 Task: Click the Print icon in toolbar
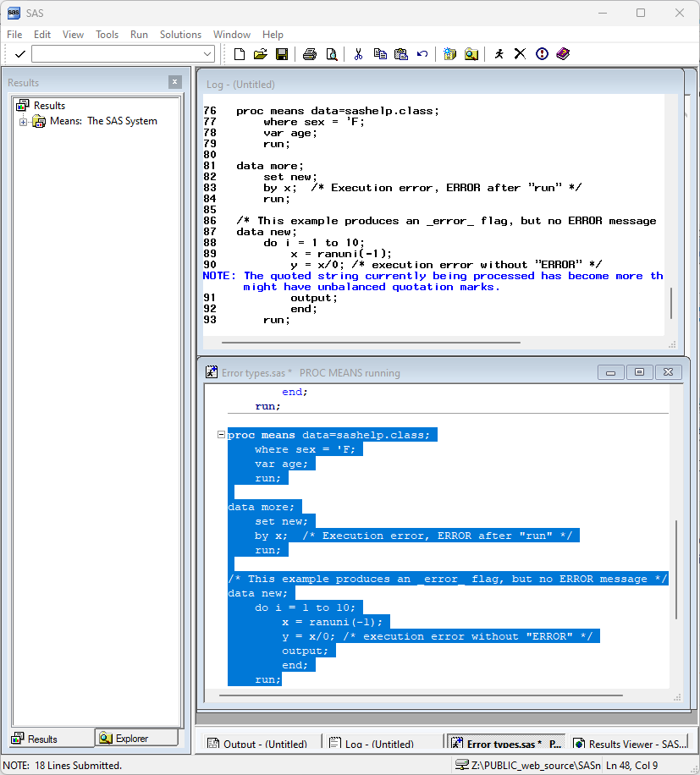click(310, 54)
